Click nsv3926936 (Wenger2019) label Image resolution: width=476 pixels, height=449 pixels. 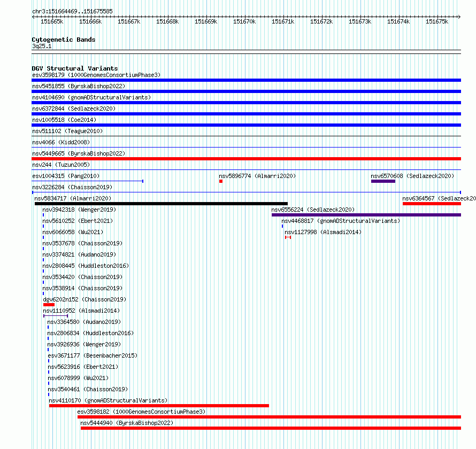pyautogui.click(x=84, y=344)
